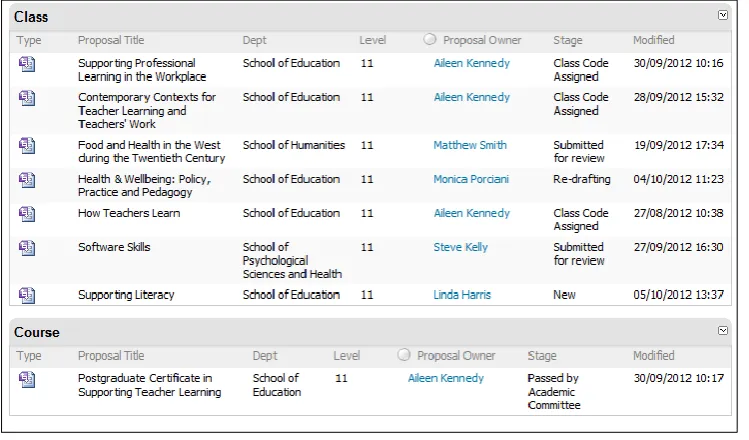Select title Software Skills
Screen dimensions: 749x440
pyautogui.click(x=114, y=247)
